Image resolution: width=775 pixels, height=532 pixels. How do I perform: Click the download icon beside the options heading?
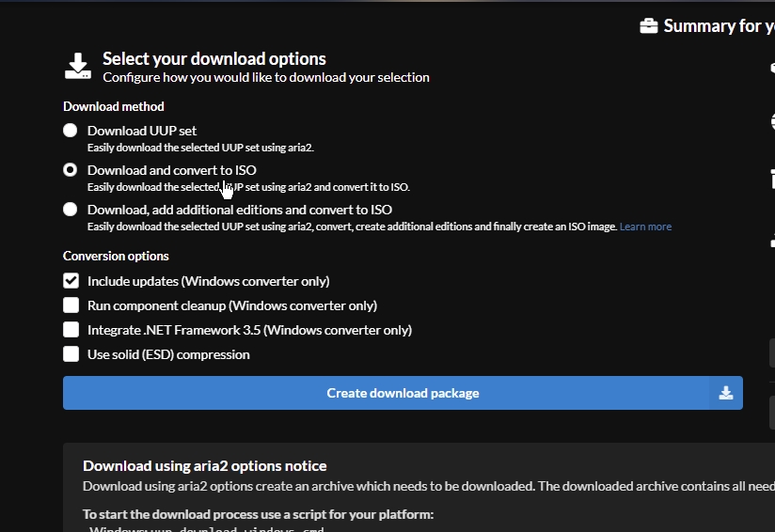coord(78,66)
